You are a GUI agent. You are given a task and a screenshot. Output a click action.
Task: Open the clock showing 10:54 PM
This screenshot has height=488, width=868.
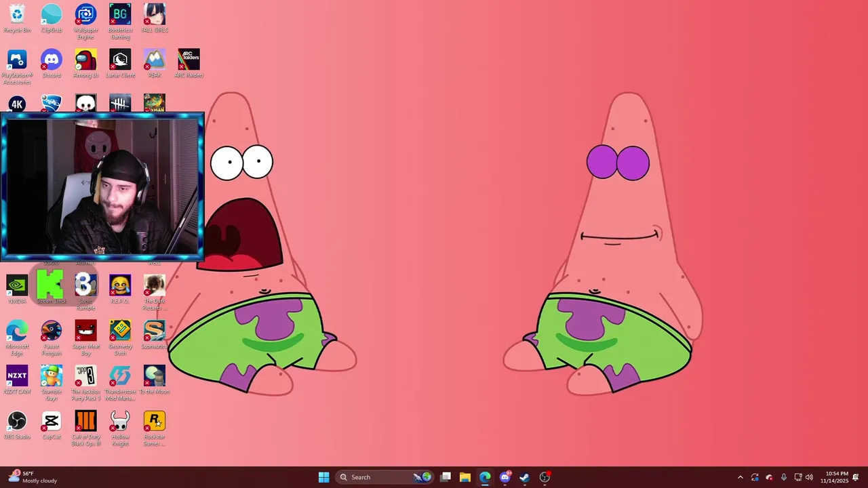(834, 477)
